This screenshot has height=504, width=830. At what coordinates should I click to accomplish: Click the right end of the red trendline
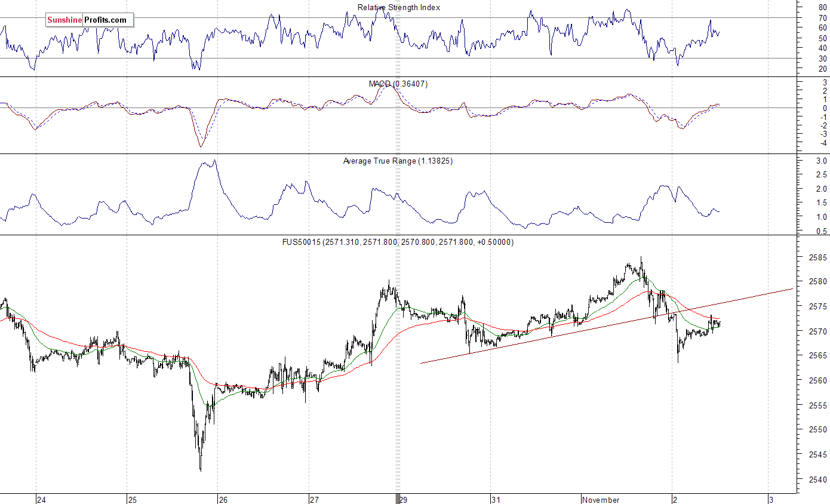792,288
